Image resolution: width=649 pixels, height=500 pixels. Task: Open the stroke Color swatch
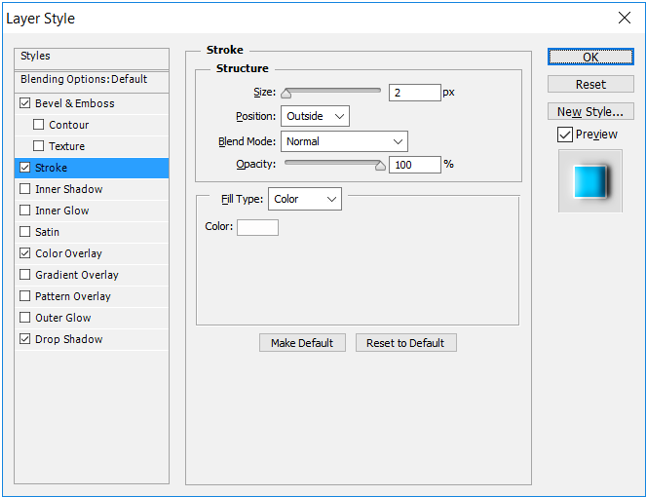pos(257,228)
